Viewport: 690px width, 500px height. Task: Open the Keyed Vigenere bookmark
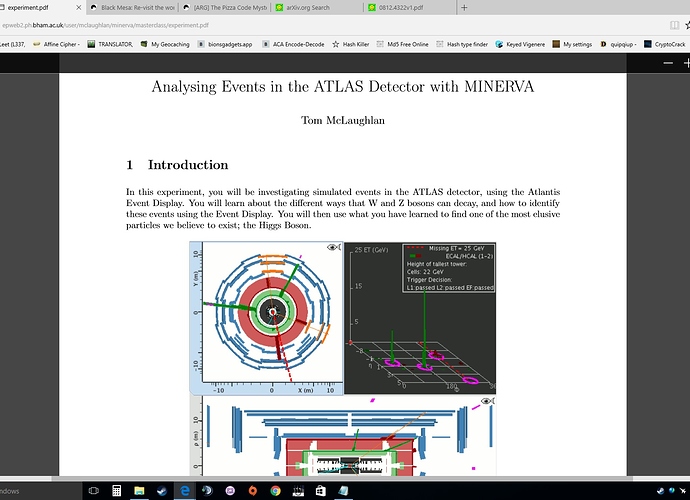click(522, 44)
